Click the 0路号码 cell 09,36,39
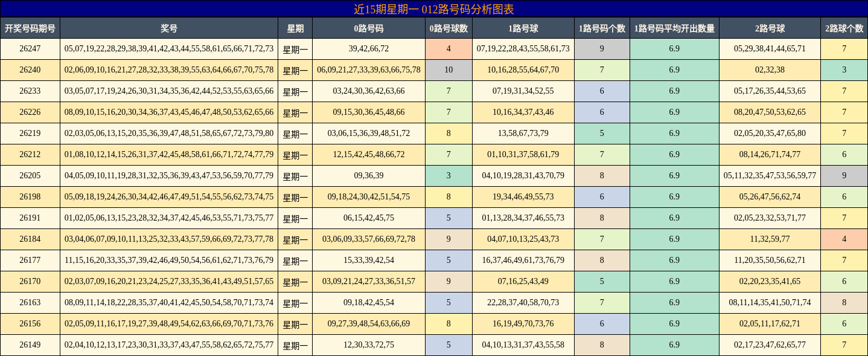The image size is (868, 356). coord(369,176)
